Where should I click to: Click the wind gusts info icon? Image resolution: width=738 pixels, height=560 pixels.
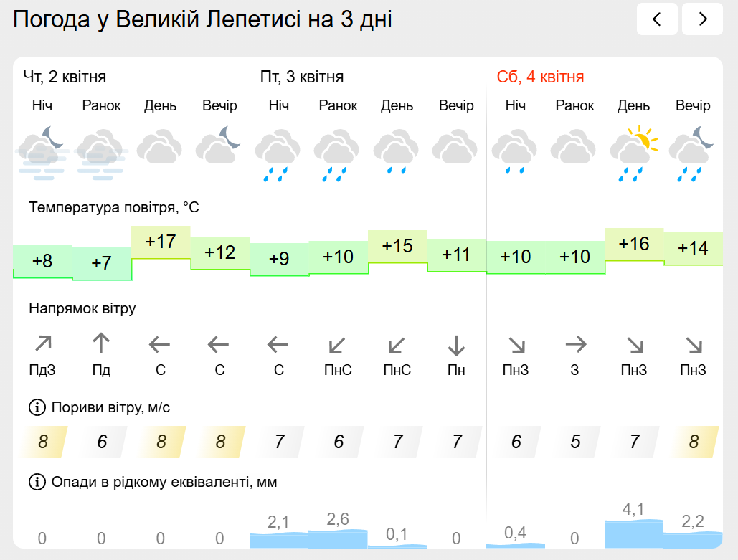click(37, 408)
